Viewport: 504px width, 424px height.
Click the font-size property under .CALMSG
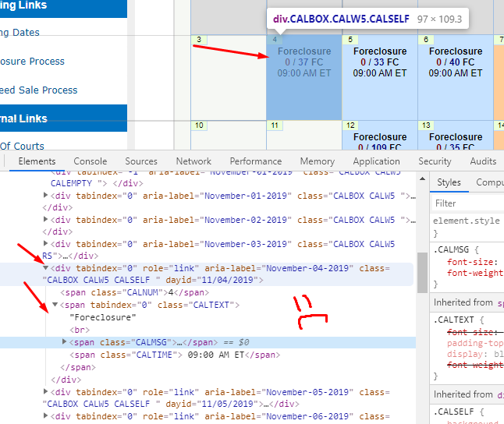(472, 262)
